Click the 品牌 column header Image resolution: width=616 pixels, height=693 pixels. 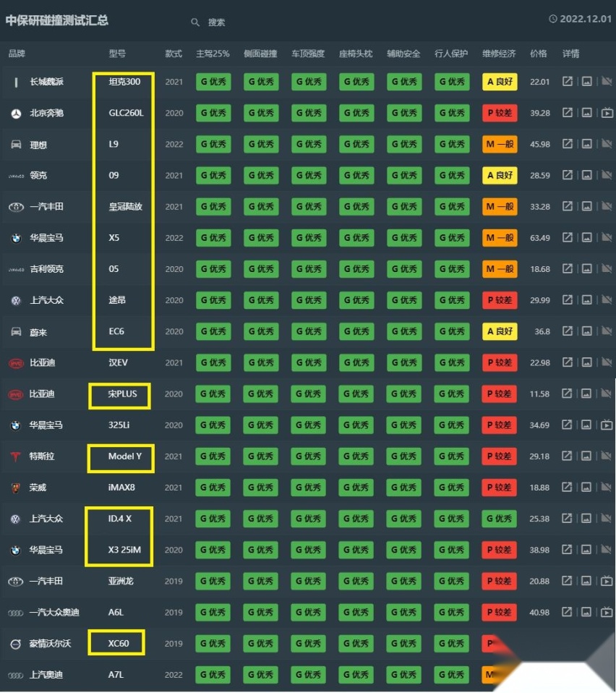pos(17,54)
